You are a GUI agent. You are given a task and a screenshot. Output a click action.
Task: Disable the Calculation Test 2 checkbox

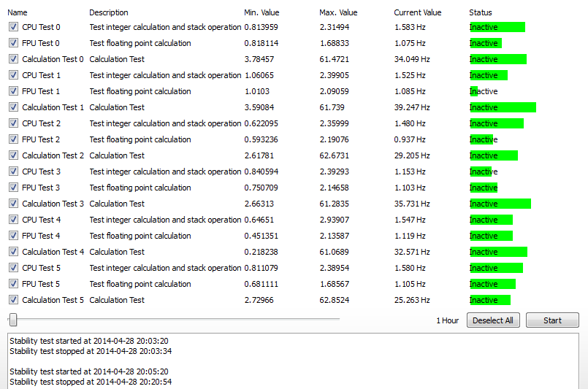13,155
